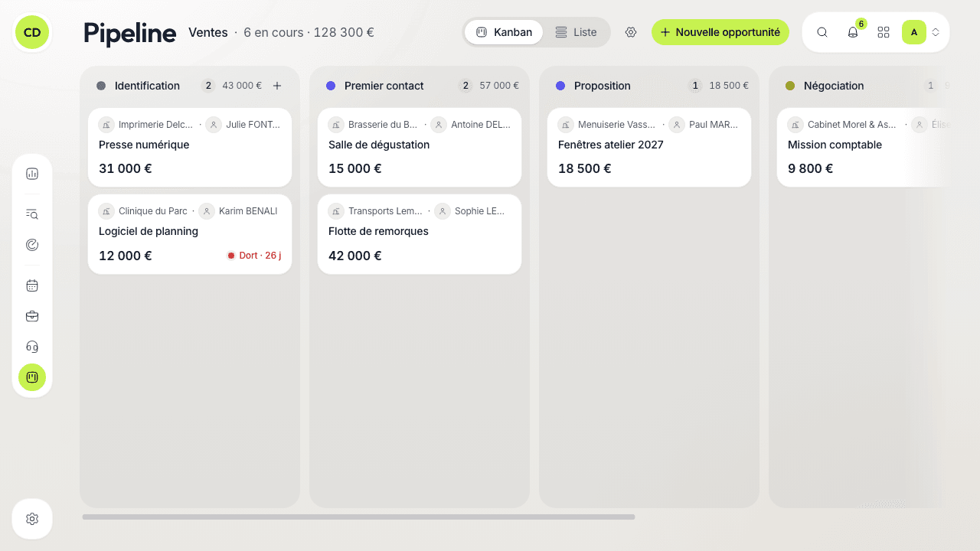The image size is (980, 551).
Task: Expand account switcher chevrons next to avatar
Action: [x=936, y=32]
